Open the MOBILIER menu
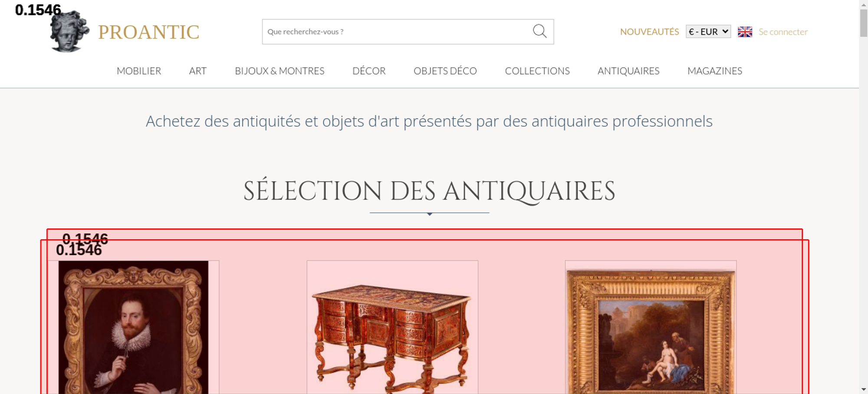The height and width of the screenshot is (394, 868). click(x=139, y=71)
